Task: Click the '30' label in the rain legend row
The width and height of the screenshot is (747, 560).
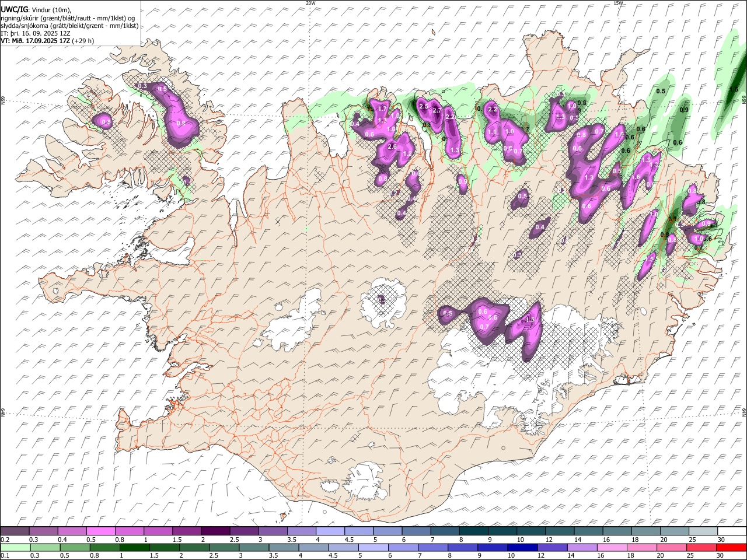Action: (721, 555)
